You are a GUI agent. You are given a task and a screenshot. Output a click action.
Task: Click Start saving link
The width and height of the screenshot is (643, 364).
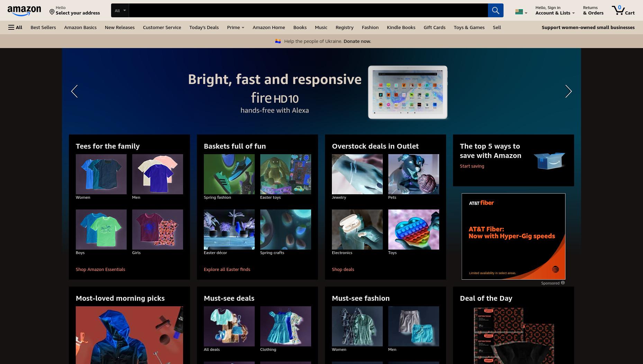click(x=472, y=166)
